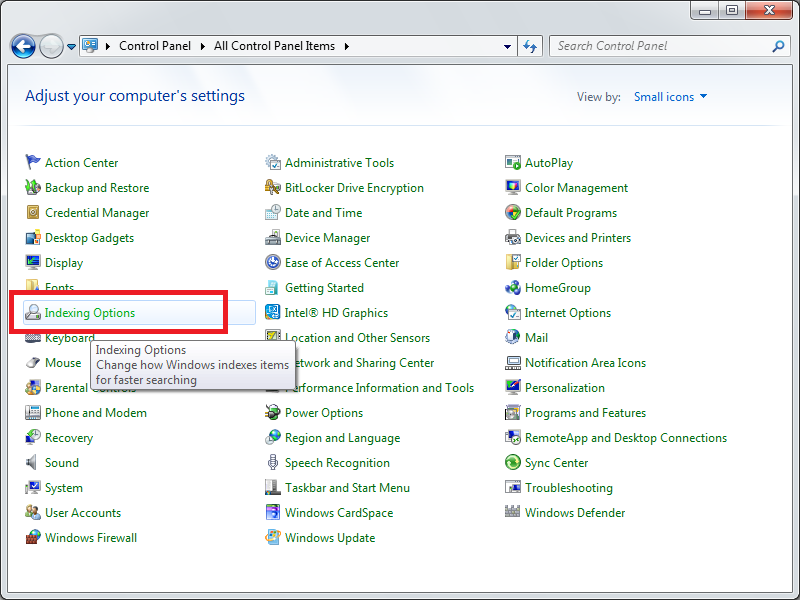Open Getting Started link
This screenshot has width=800, height=600.
[324, 288]
